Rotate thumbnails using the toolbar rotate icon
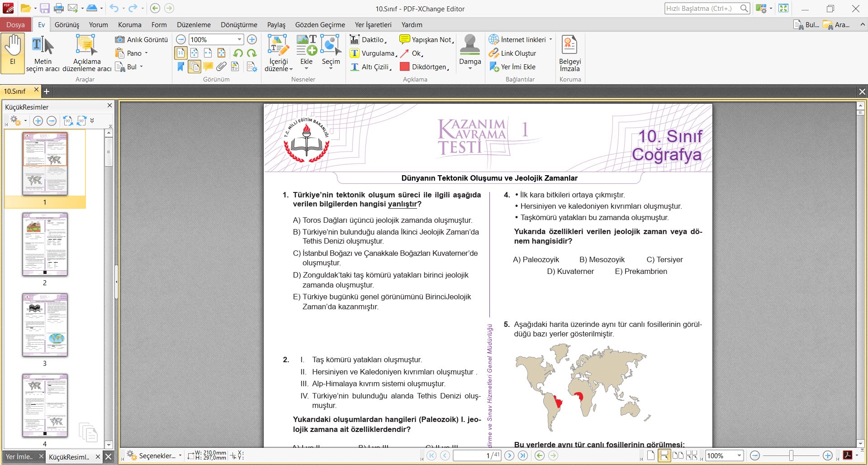This screenshot has height=465, width=868. coord(68,121)
